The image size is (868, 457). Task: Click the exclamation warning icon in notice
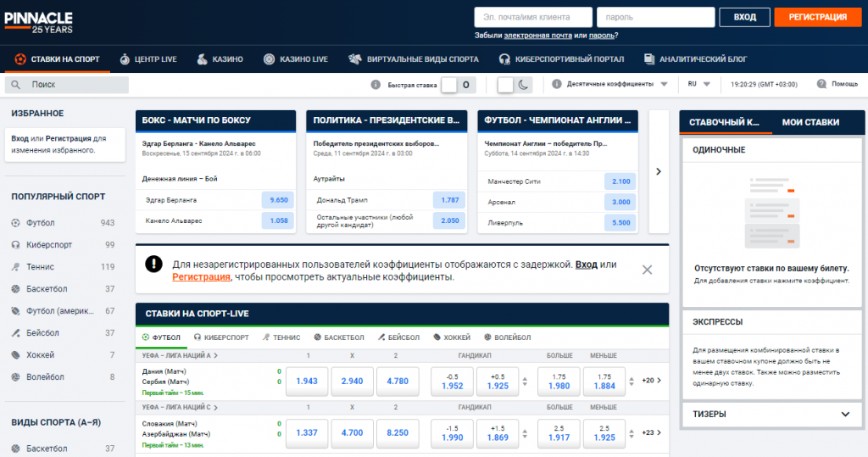(x=154, y=265)
